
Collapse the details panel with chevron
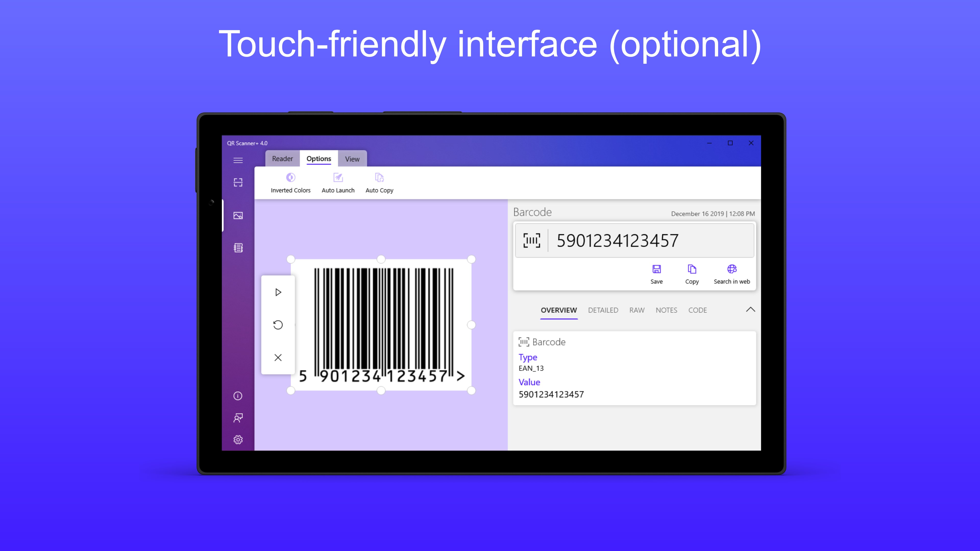[750, 309]
